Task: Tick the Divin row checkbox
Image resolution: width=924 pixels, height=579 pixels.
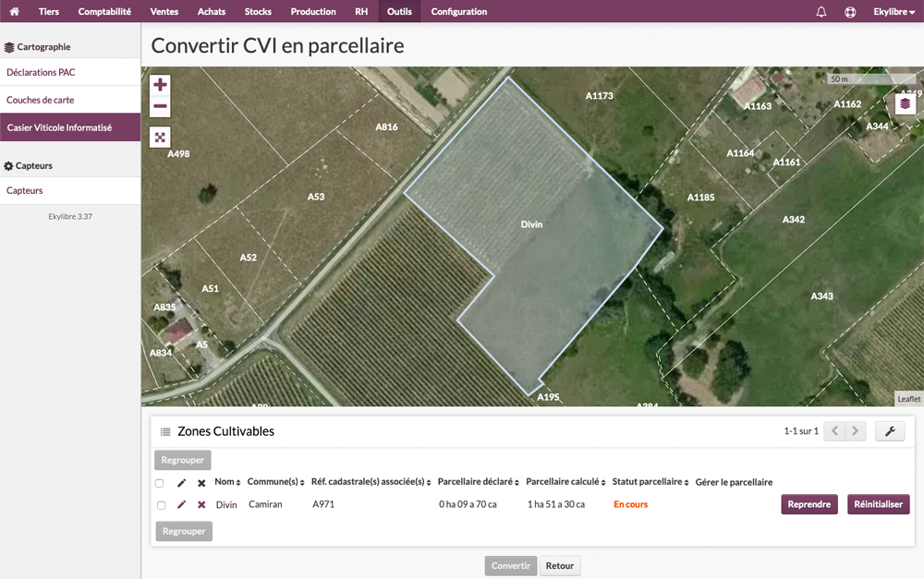Action: coord(161,505)
